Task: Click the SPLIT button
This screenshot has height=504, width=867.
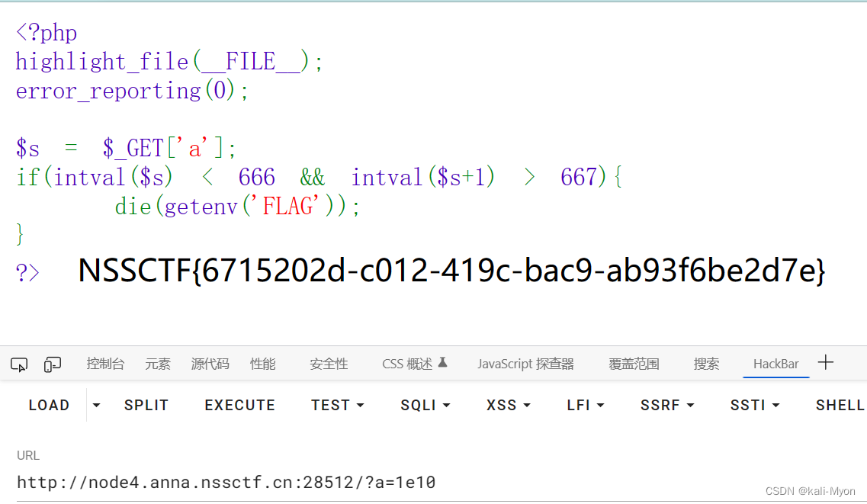Action: coord(146,405)
